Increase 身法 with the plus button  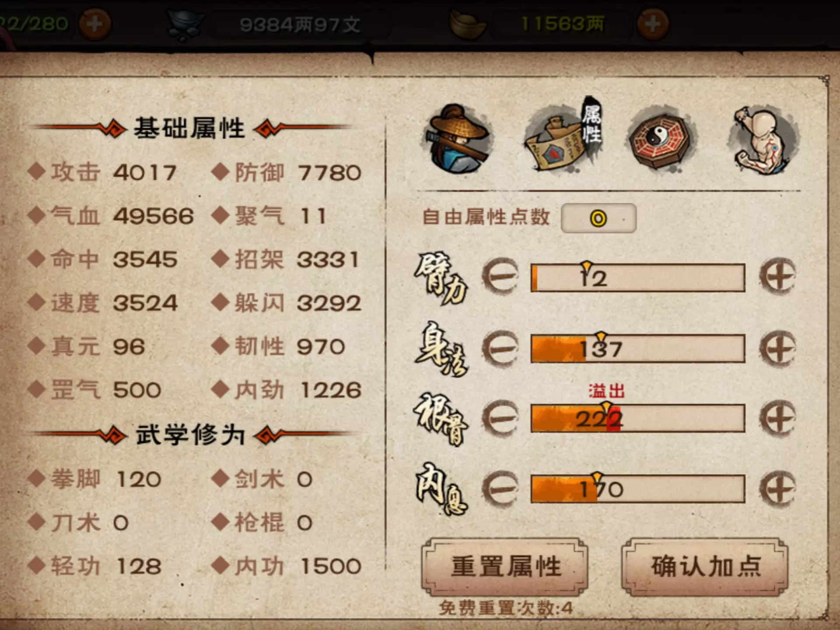778,348
